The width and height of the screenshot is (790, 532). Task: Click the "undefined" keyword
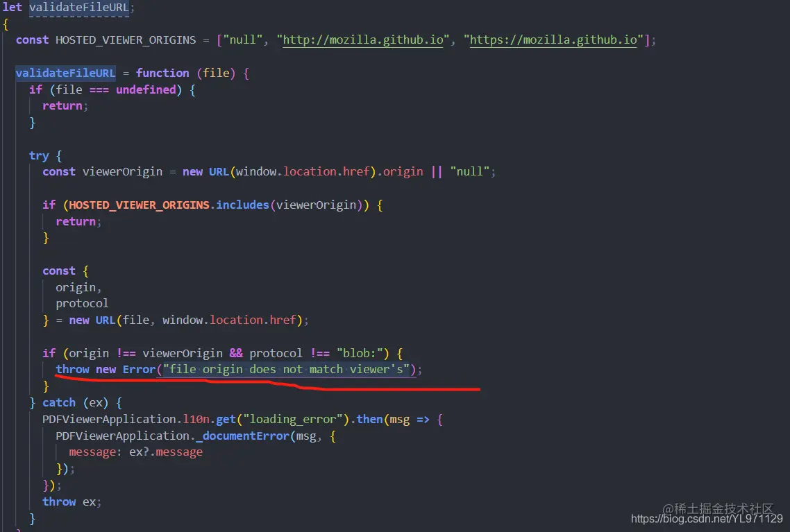tap(146, 89)
